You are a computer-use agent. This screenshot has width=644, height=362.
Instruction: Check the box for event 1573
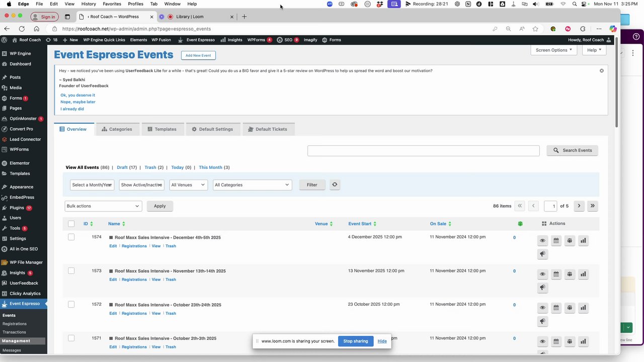(x=71, y=271)
